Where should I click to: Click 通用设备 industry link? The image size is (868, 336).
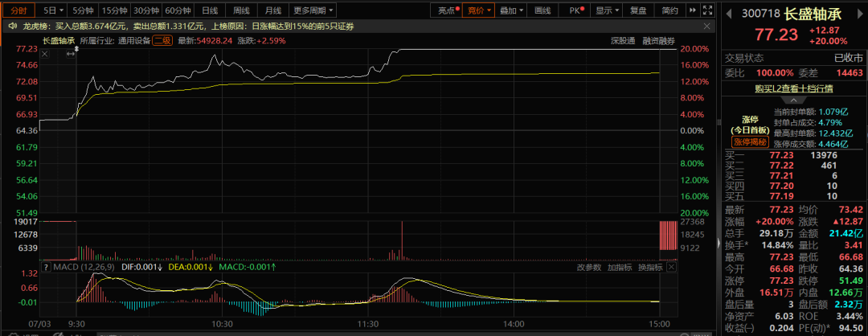pyautogui.click(x=134, y=40)
